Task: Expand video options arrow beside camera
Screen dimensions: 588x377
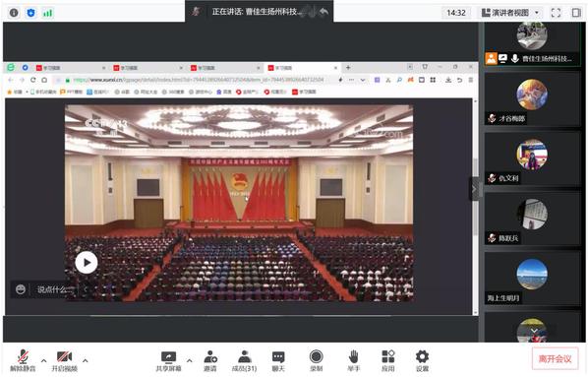Action: (86, 361)
